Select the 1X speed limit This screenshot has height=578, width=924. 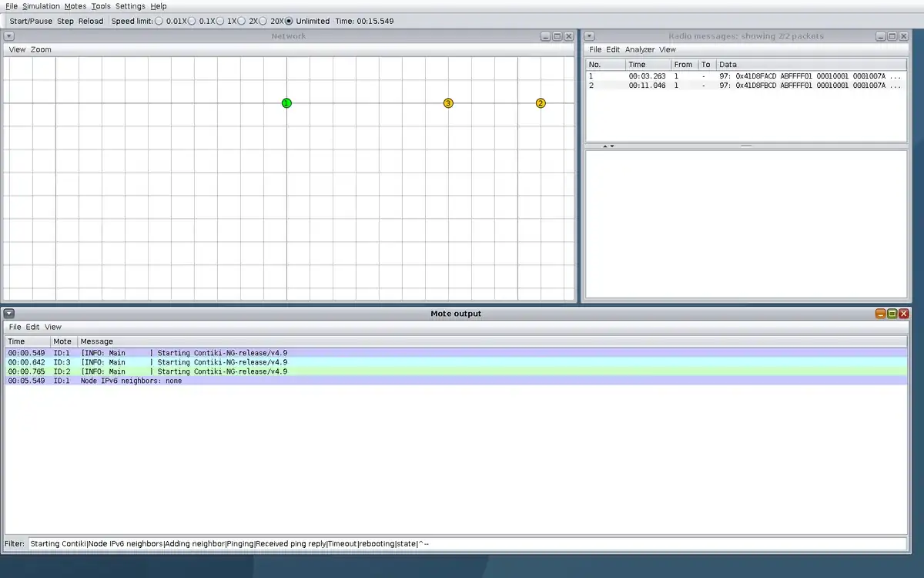point(227,21)
